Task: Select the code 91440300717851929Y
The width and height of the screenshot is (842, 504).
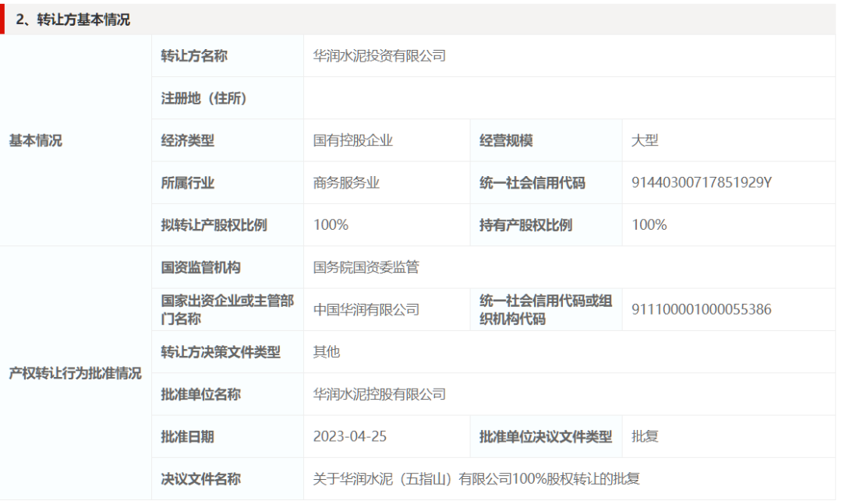Action: 702,182
